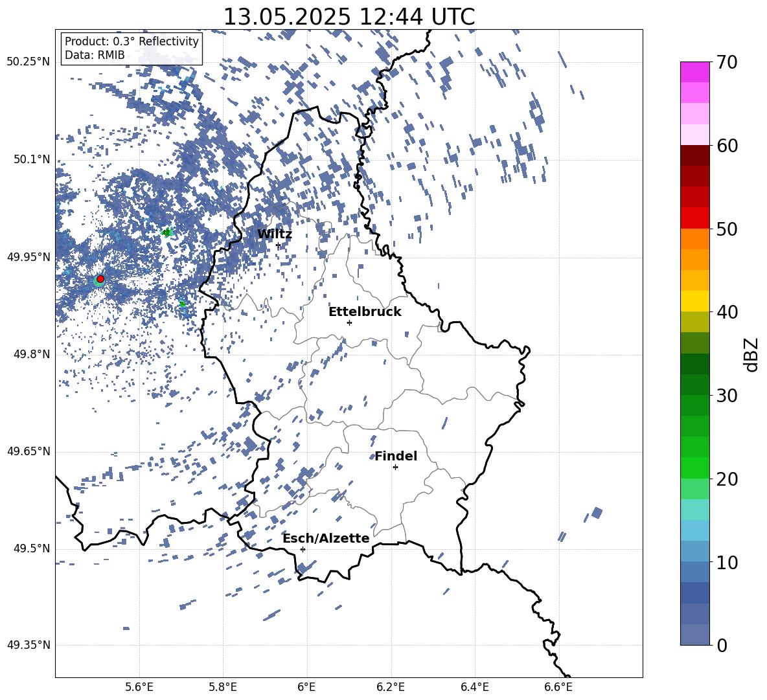Click the bright red colorbar swatch near 50
Viewport: 767px width, 700px height.
[x=694, y=218]
